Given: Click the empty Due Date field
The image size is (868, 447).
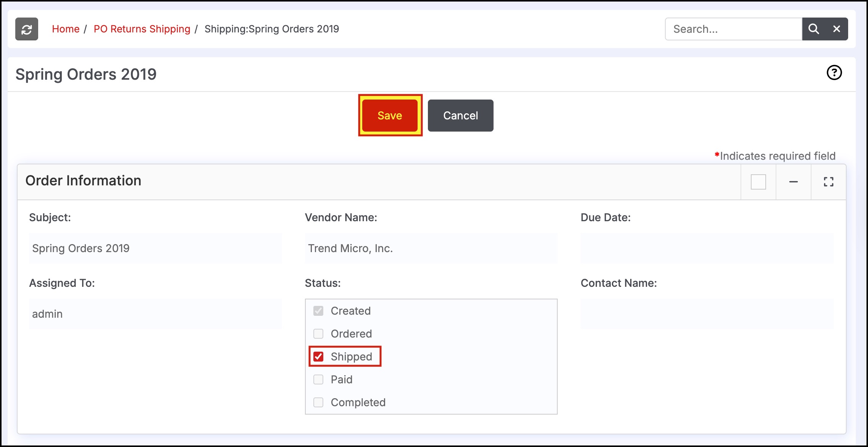Looking at the screenshot, I should (x=707, y=248).
